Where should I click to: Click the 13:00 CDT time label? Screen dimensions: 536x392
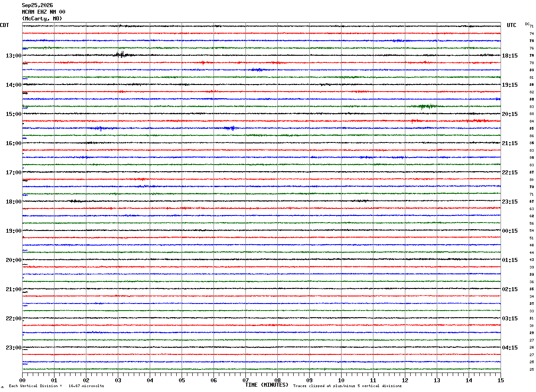[14, 55]
